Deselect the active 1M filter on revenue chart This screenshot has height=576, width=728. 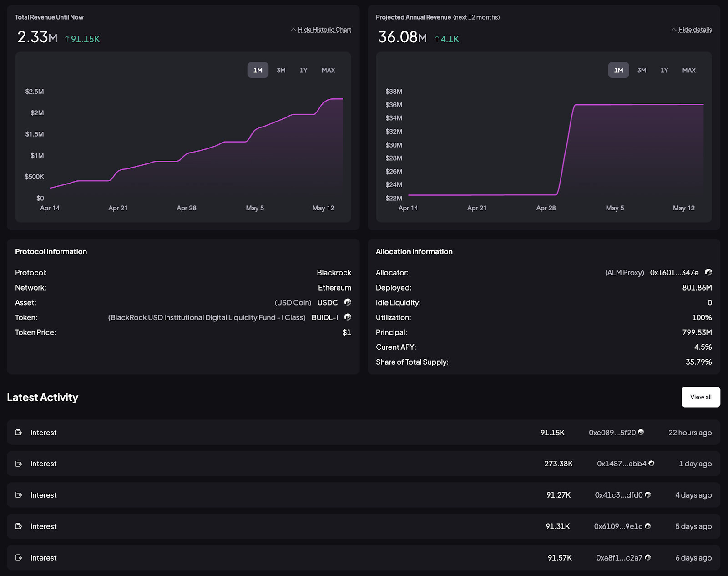[258, 70]
